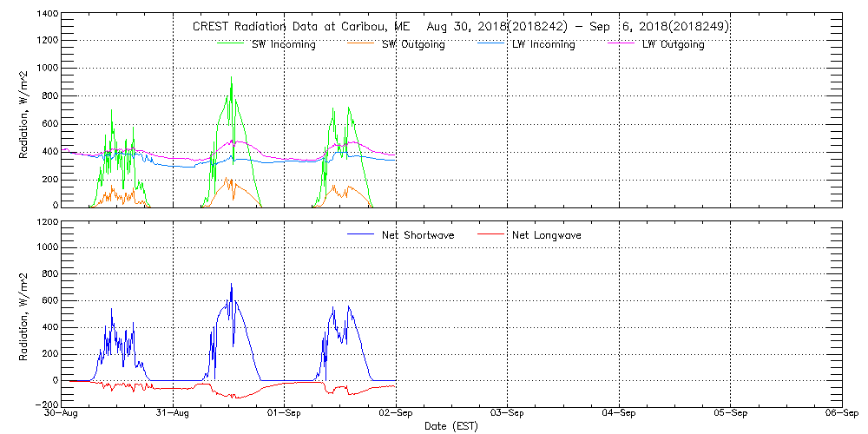
Task: Select the 01-Sep date tick label
Action: (x=285, y=413)
